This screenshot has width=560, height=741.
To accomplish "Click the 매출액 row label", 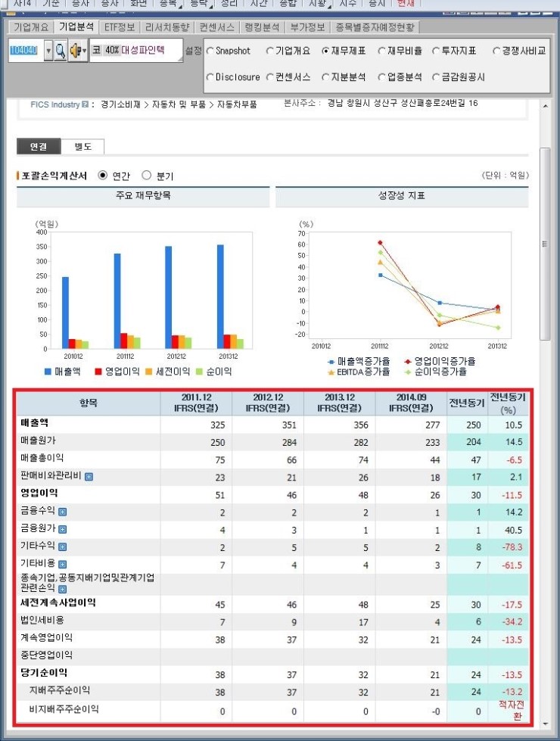I will 35,423.
